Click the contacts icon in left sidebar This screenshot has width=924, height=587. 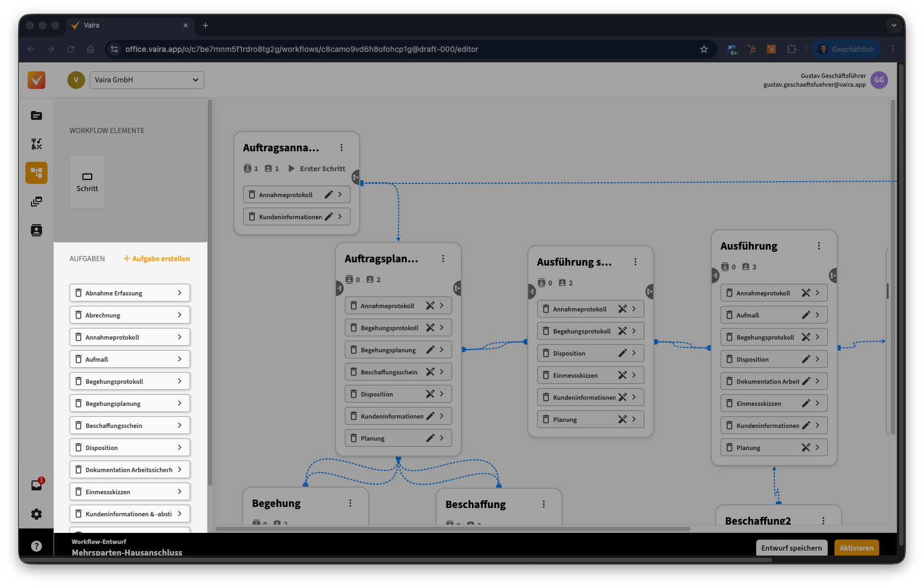(36, 230)
